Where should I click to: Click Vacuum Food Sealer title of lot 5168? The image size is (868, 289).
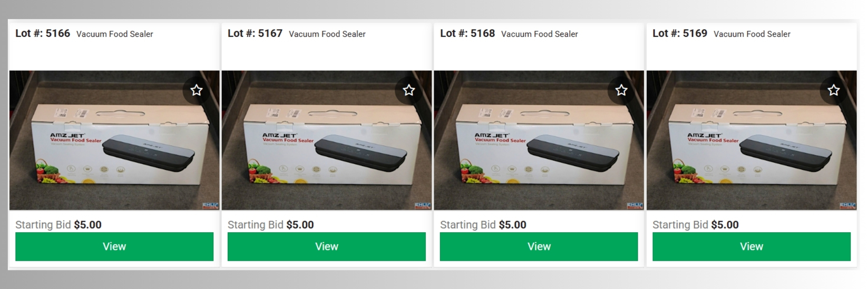pyautogui.click(x=539, y=34)
